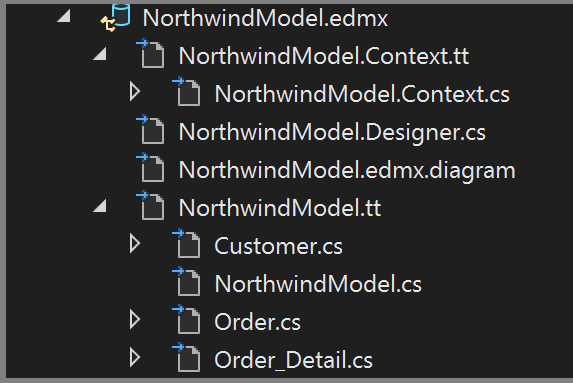Screen dimensions: 573x383
Task: Expand the NorthwindModel.Context.cs node
Action: coord(135,92)
